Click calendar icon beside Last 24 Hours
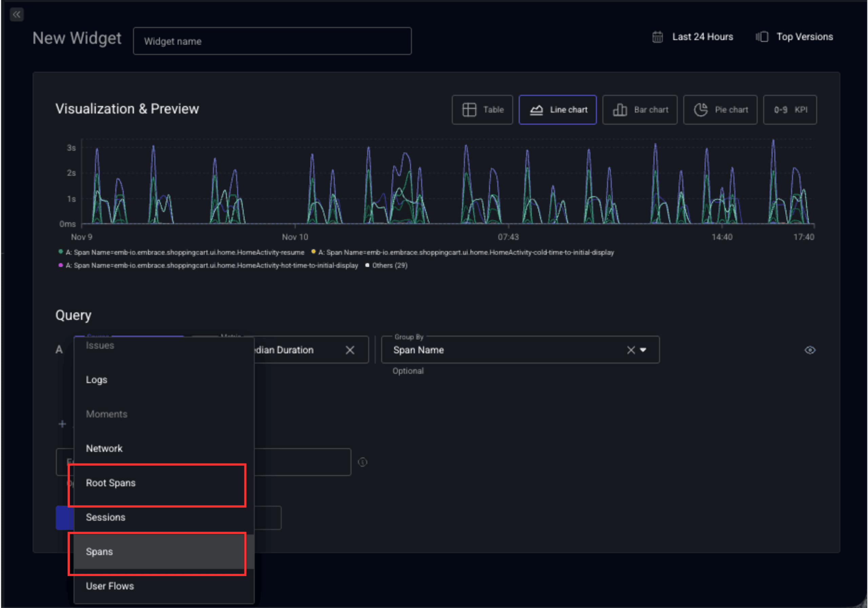Image resolution: width=868 pixels, height=608 pixels. 657,37
